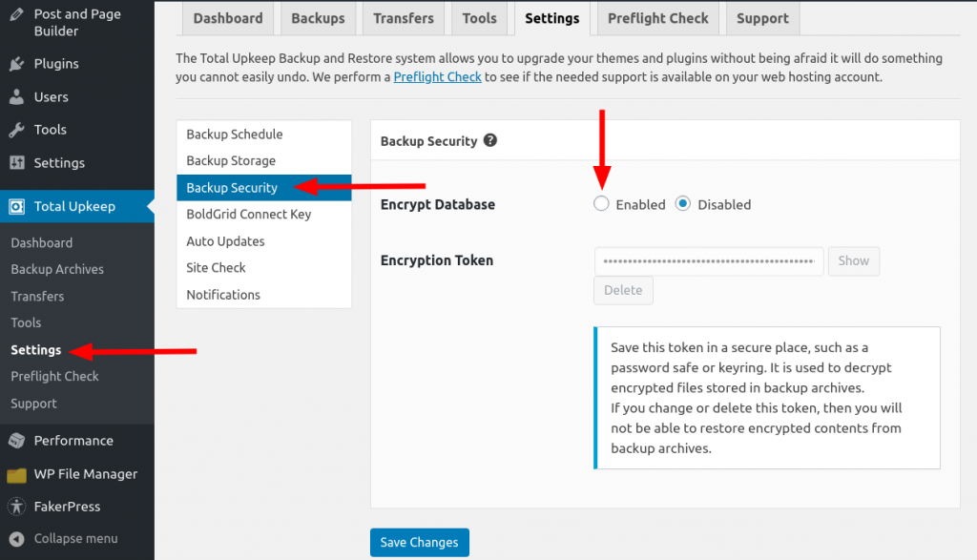Open the Preflight Check tab

(x=656, y=17)
